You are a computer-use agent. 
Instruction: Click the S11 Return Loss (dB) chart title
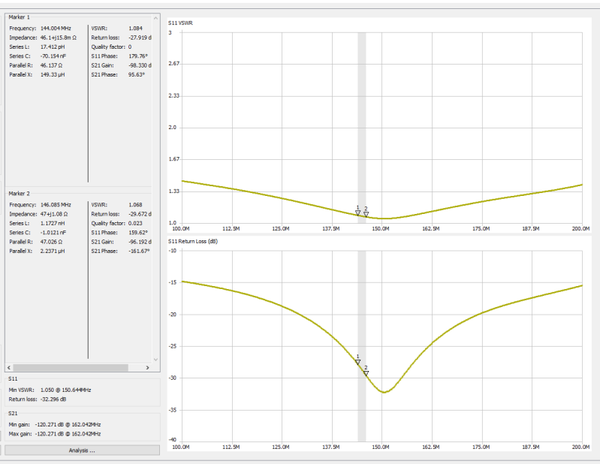[193, 241]
